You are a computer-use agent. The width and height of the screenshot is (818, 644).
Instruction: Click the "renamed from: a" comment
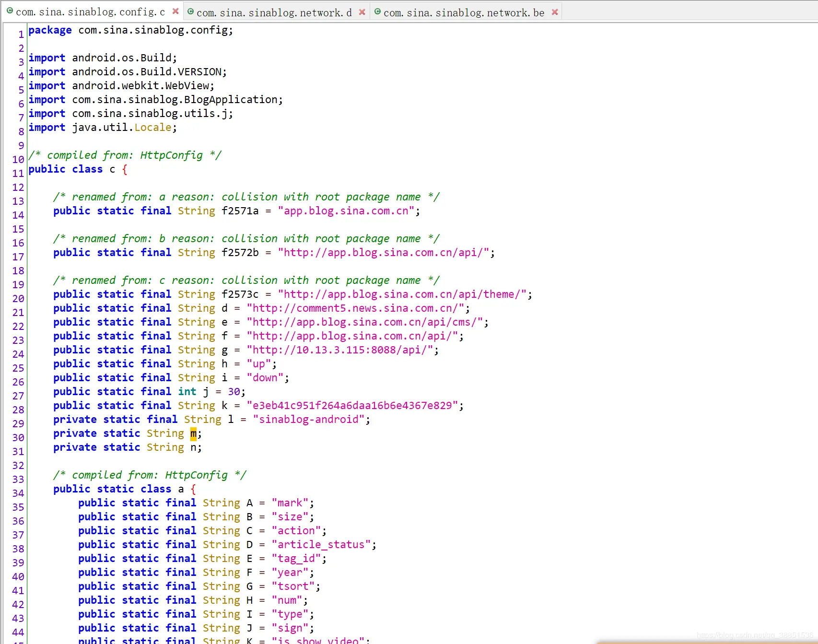[x=246, y=197]
